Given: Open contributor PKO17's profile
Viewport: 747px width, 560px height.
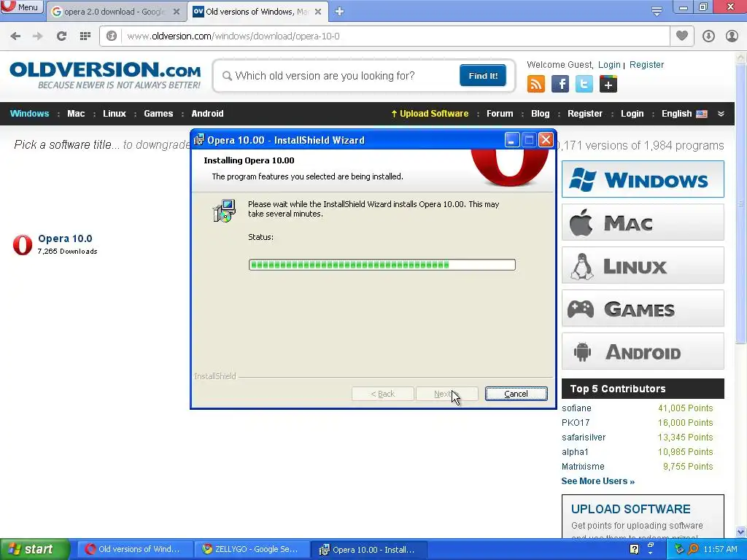Looking at the screenshot, I should [576, 422].
